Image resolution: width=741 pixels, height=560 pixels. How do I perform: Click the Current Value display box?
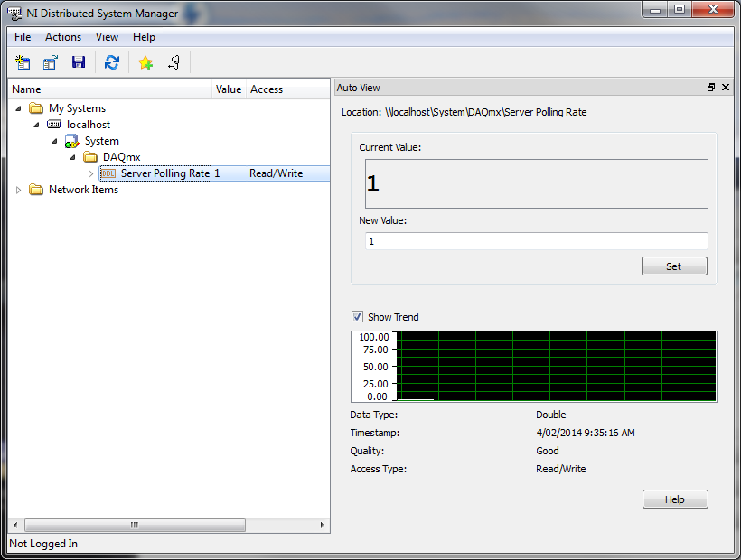[537, 183]
